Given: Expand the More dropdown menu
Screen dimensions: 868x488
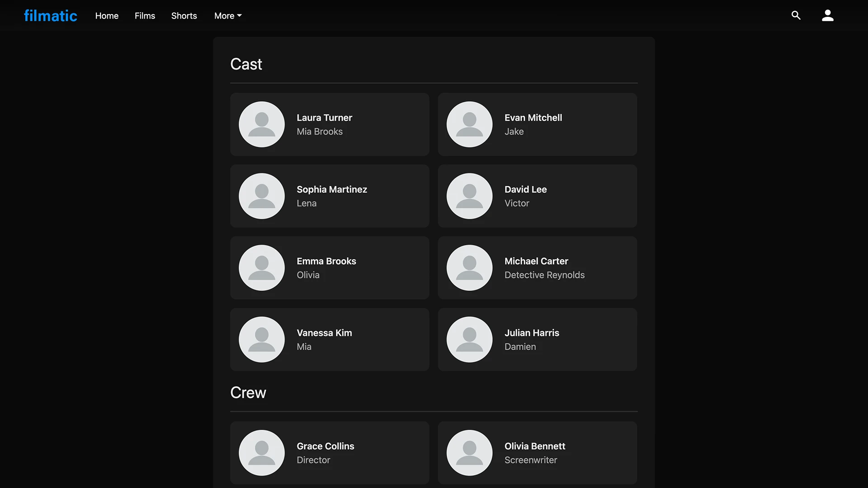Looking at the screenshot, I should [x=228, y=16].
